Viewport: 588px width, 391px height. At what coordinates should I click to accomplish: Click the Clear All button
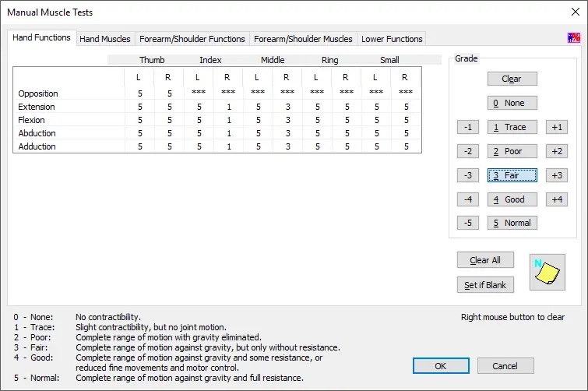pos(485,260)
